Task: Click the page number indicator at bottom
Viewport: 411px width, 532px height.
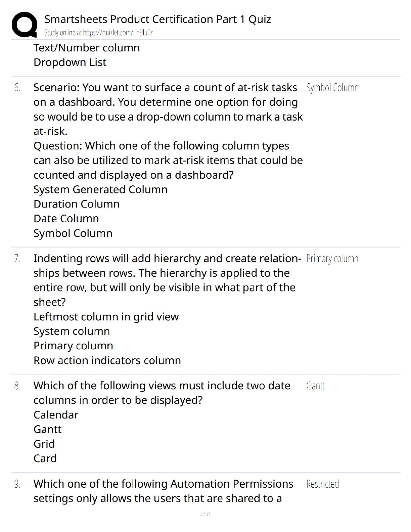Action: pyautogui.click(x=205, y=514)
